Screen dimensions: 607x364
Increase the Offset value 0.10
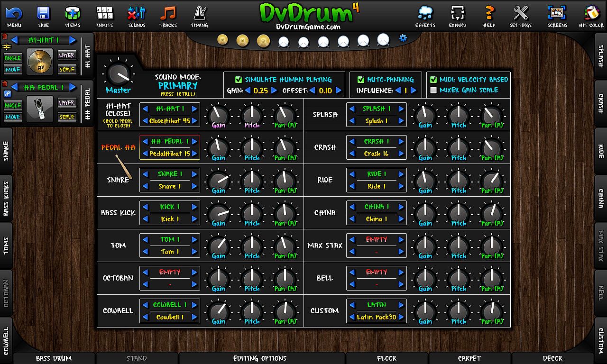[339, 91]
